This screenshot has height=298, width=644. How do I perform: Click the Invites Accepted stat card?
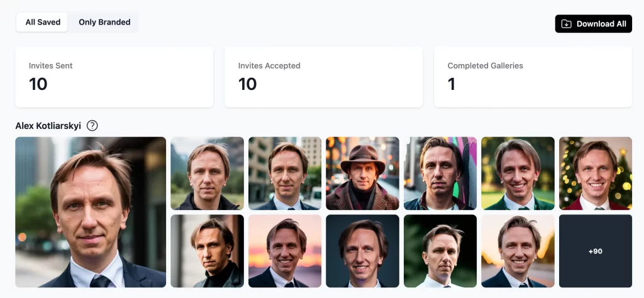coord(323,77)
